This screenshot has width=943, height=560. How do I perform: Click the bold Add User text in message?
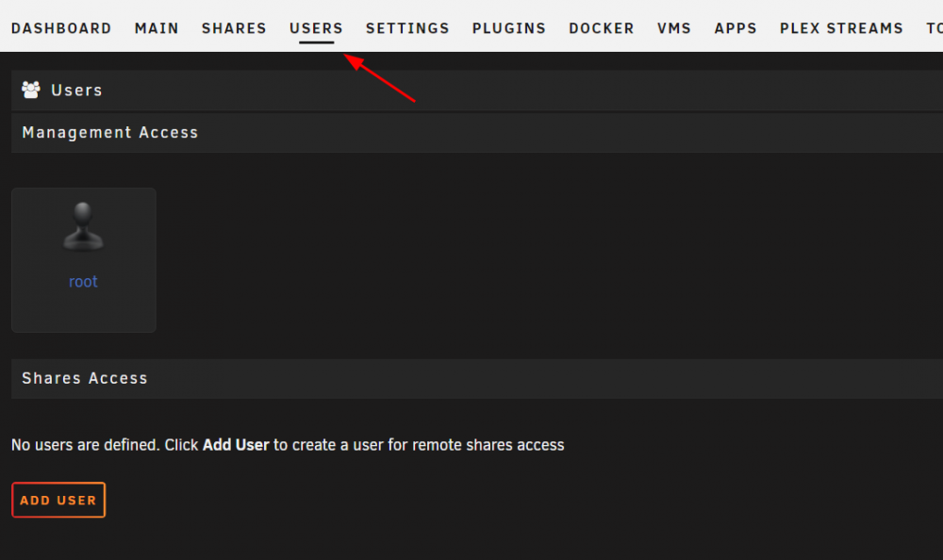coord(236,445)
